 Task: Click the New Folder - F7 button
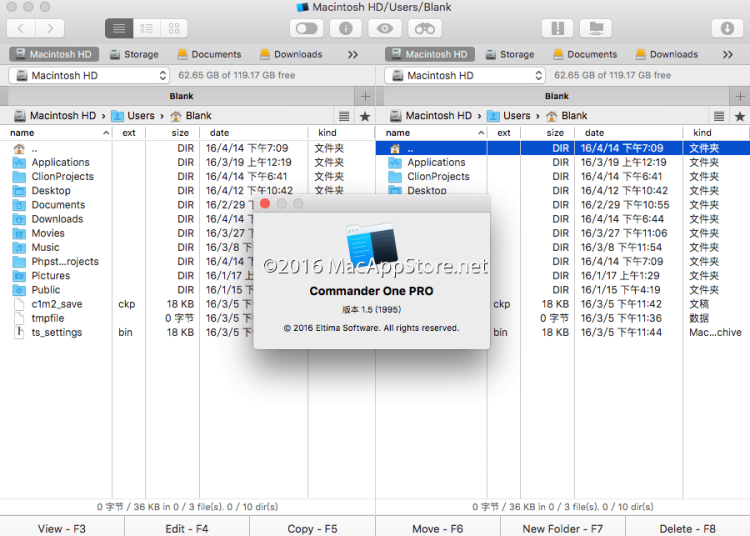pyautogui.click(x=562, y=528)
